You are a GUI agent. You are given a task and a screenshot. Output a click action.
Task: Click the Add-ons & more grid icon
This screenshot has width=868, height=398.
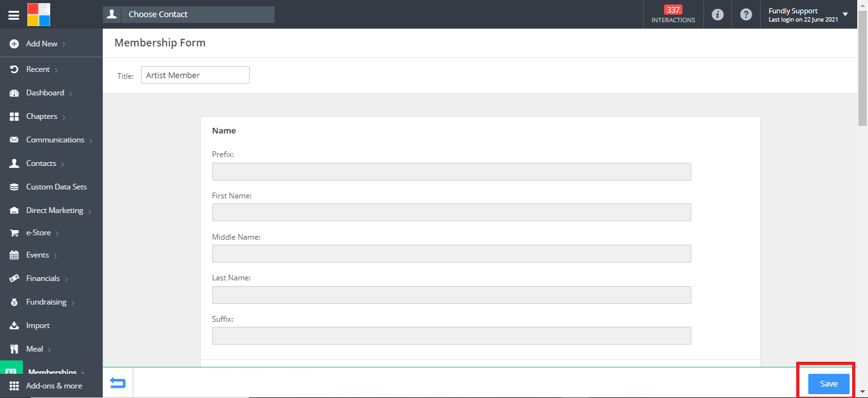point(14,386)
